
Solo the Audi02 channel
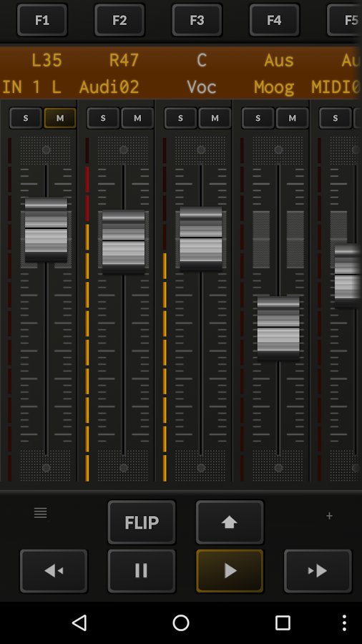[x=103, y=118]
